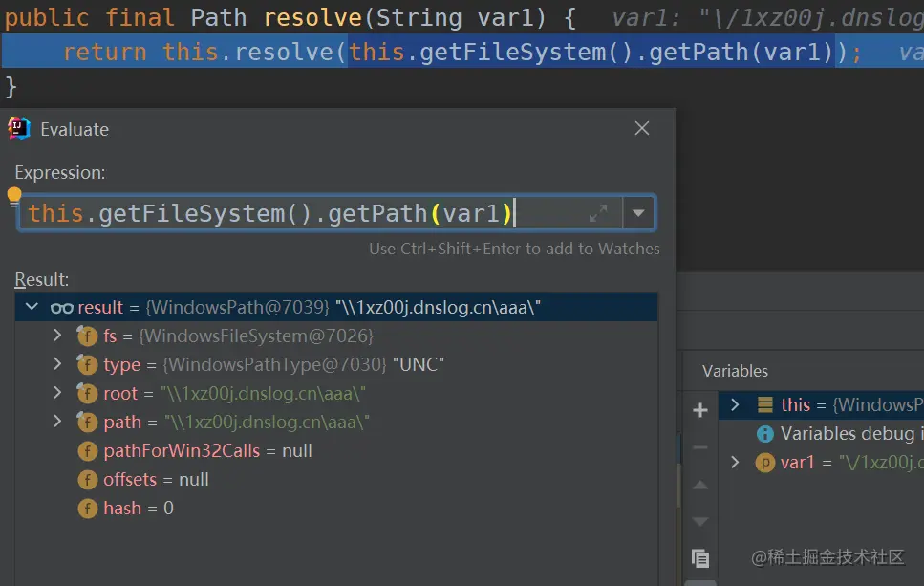
Task: Click the highlighted return statement line
Action: coord(462,52)
